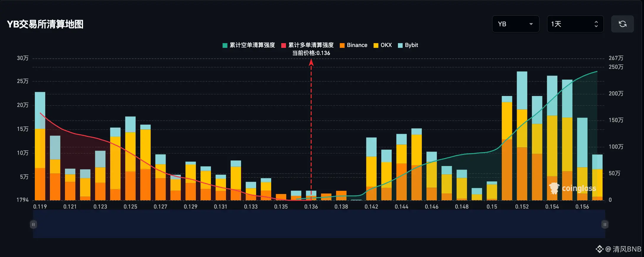Image resolution: width=644 pixels, height=257 pixels.
Task: Click the 30万 value axis label
Action: 23,58
